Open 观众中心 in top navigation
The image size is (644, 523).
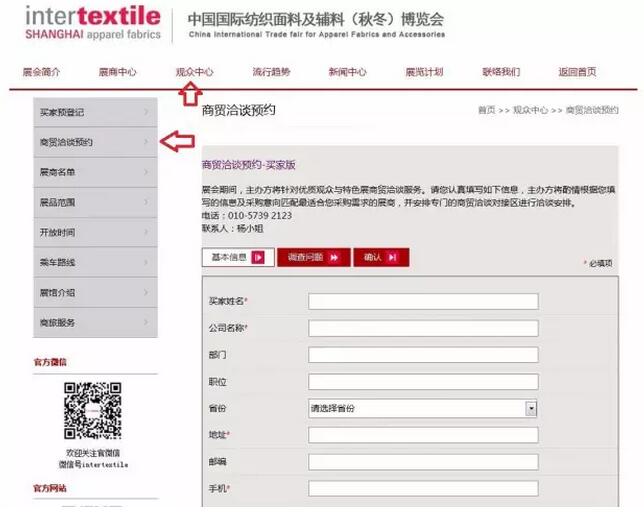point(194,72)
